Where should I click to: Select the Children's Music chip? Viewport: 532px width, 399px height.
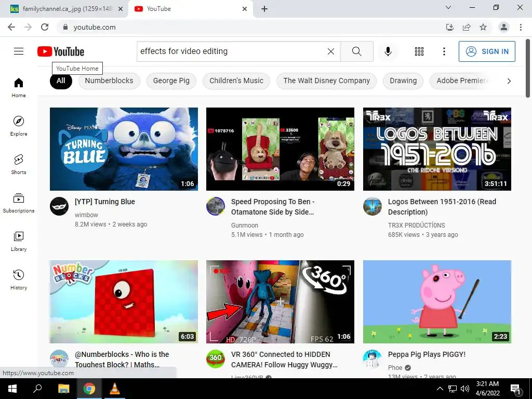pos(236,81)
